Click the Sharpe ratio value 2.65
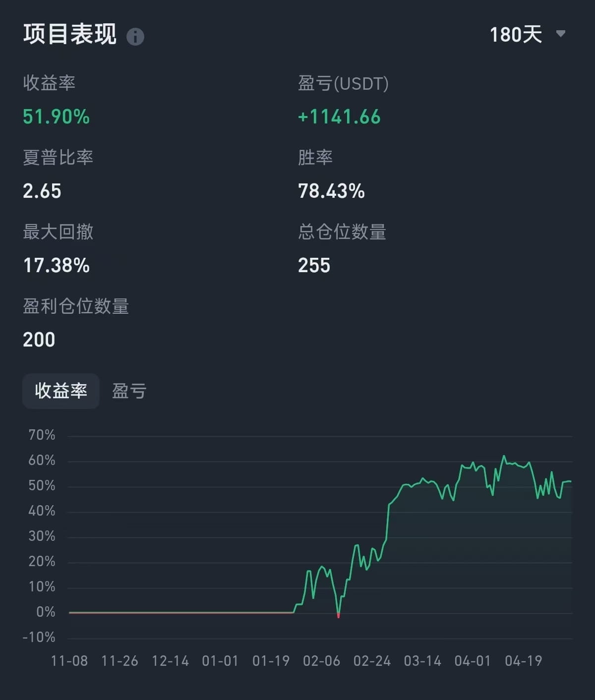This screenshot has width=595, height=700. pyautogui.click(x=42, y=191)
